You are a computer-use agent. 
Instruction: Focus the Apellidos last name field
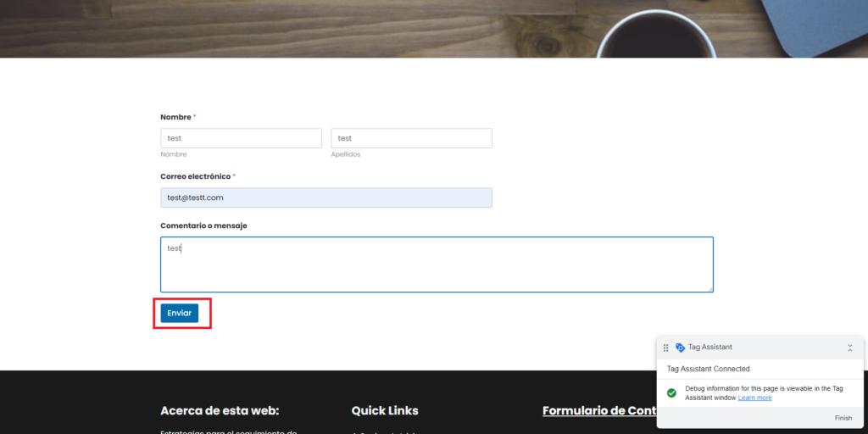point(411,138)
